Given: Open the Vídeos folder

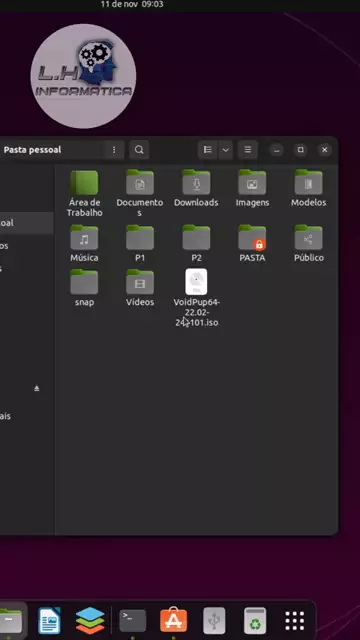Looking at the screenshot, I should [x=140, y=288].
